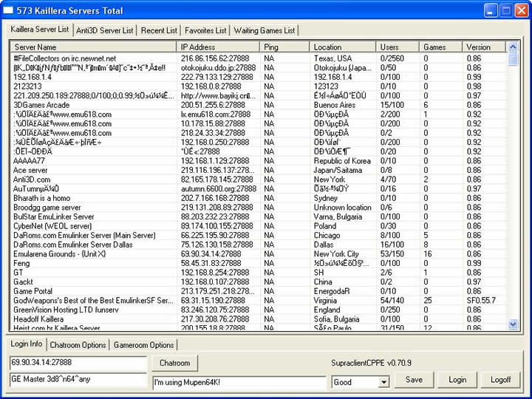Sort by the Games column header
The width and height of the screenshot is (532, 399).
[x=440, y=47]
